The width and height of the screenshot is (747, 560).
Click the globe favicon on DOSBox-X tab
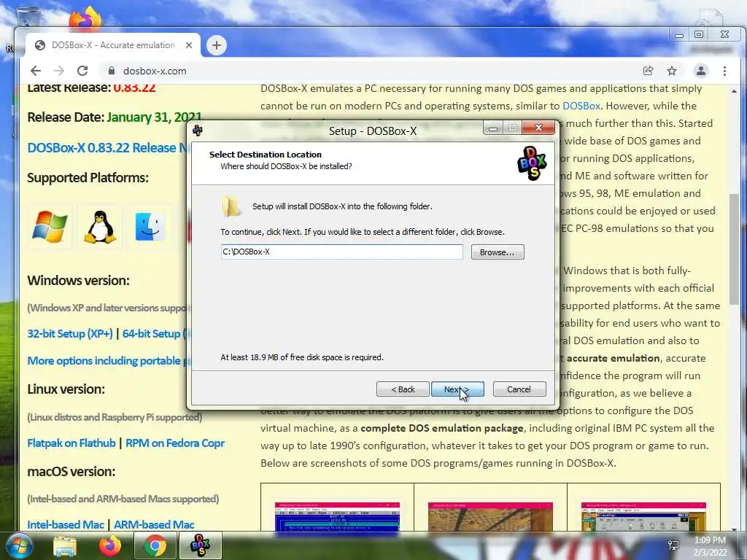[x=41, y=45]
